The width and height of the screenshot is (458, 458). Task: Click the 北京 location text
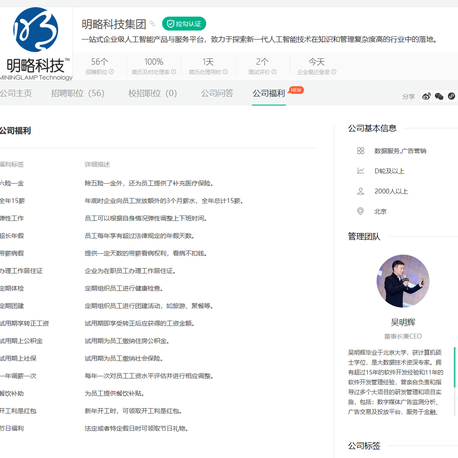(380, 211)
